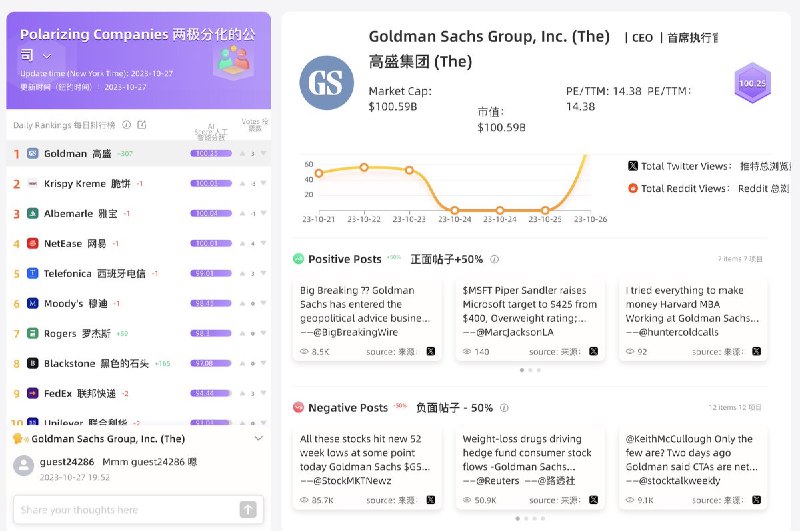Open the CEO link beside company name
Image resolution: width=800 pixels, height=531 pixels.
coord(642,38)
